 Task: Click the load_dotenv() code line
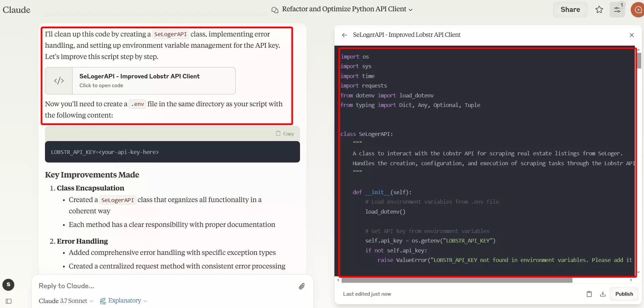(385, 212)
